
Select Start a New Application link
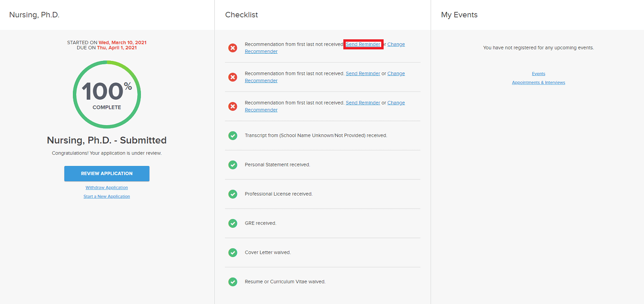[106, 197]
